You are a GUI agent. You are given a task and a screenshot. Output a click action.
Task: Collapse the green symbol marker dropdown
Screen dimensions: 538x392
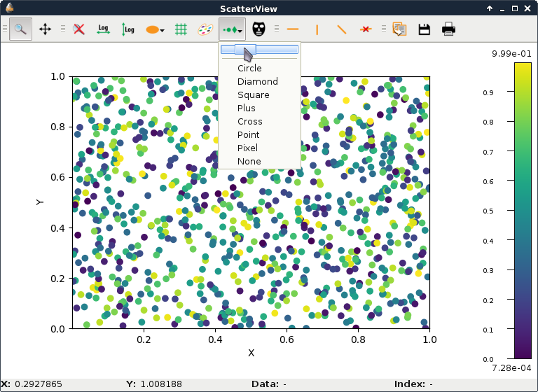tap(231, 29)
